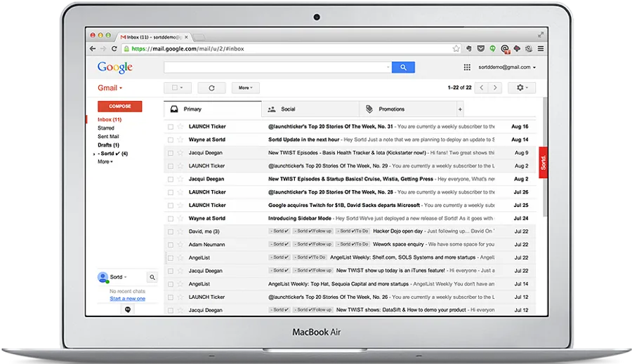Screen dimensions: 632x364
Task: Open the Chrome hamburger menu
Action: (x=541, y=48)
